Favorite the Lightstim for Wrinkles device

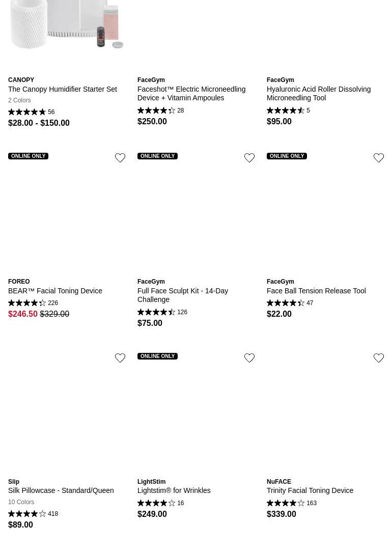click(x=249, y=358)
